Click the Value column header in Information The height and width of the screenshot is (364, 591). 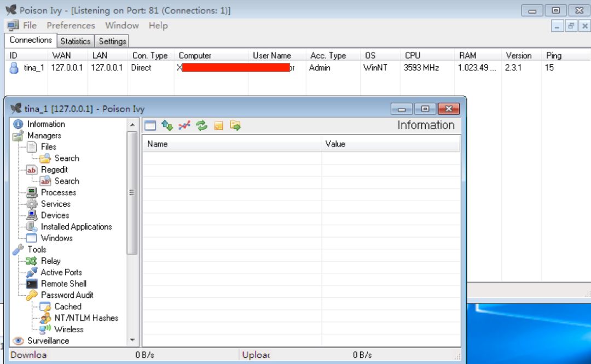pyautogui.click(x=391, y=144)
